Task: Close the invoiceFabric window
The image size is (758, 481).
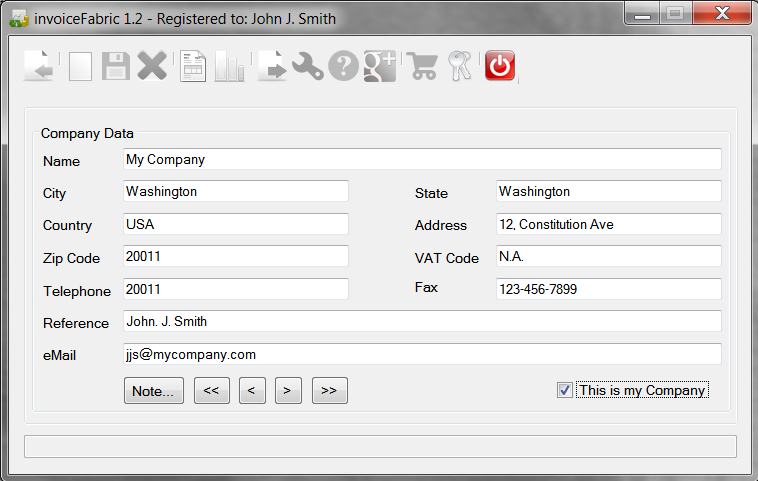Action: pyautogui.click(x=722, y=14)
